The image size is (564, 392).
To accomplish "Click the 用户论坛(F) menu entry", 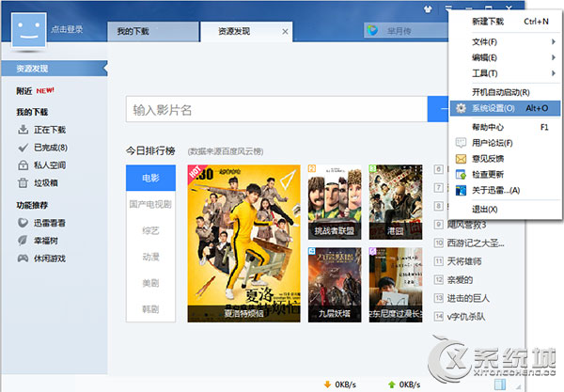I will (505, 143).
